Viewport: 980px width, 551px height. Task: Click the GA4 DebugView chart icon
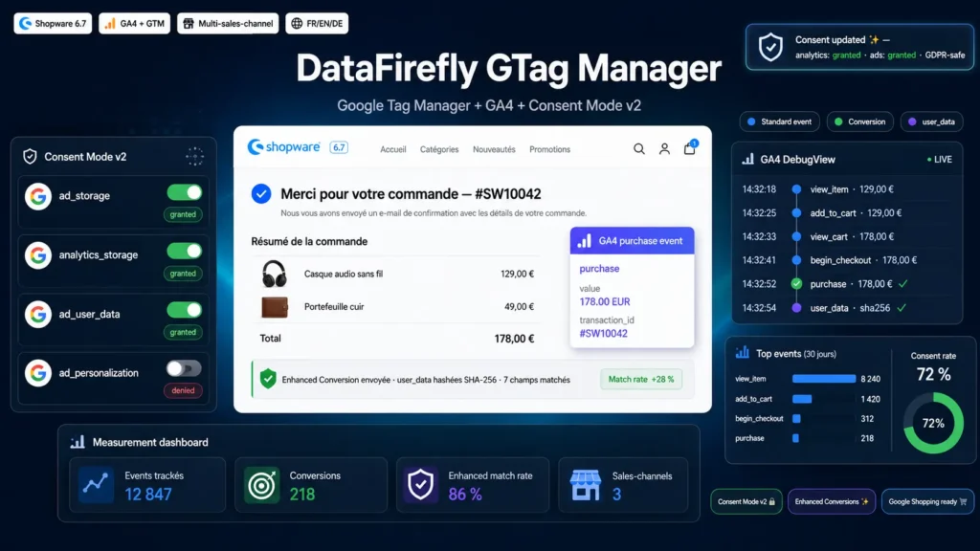pos(747,160)
